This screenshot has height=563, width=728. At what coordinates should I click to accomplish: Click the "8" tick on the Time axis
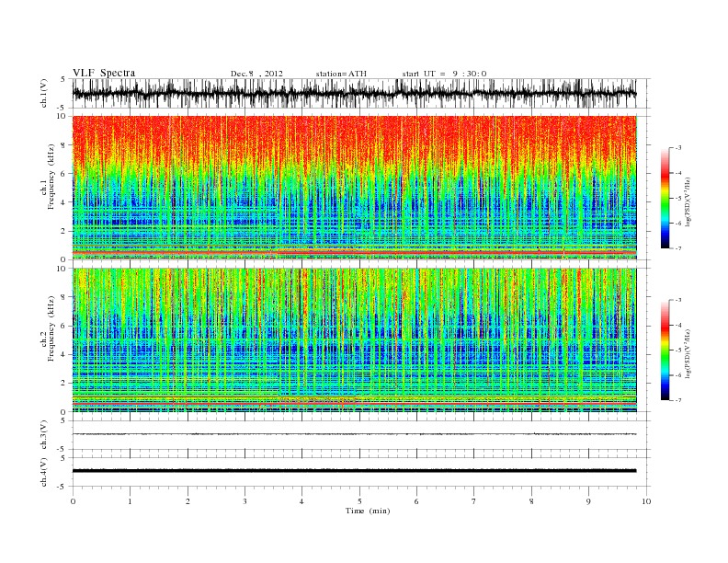(531, 501)
